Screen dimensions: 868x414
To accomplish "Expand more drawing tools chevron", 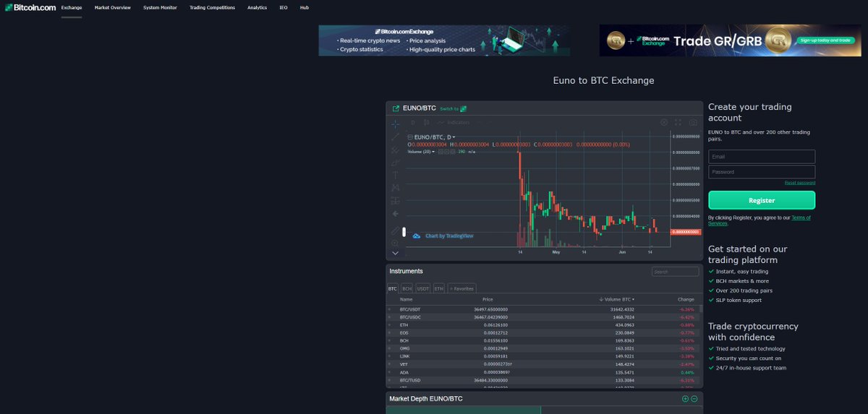I will click(x=395, y=254).
